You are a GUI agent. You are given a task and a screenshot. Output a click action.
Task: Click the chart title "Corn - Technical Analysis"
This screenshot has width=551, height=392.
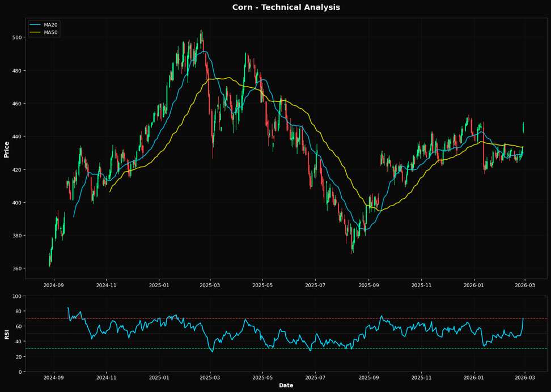(x=286, y=7)
